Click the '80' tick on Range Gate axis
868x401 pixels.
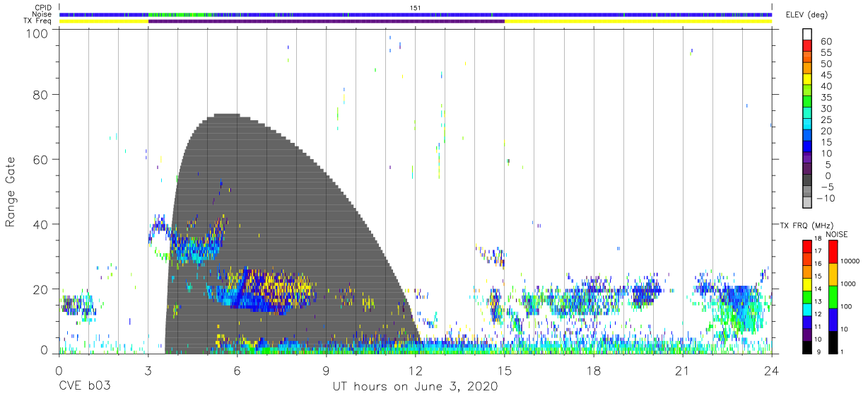(x=40, y=95)
